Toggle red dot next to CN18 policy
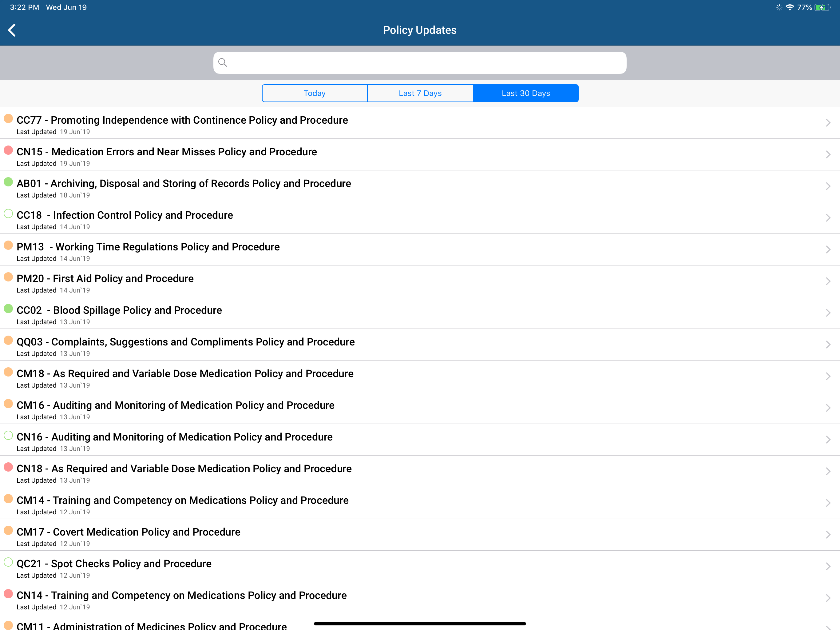This screenshot has height=630, width=840. coord(8,467)
